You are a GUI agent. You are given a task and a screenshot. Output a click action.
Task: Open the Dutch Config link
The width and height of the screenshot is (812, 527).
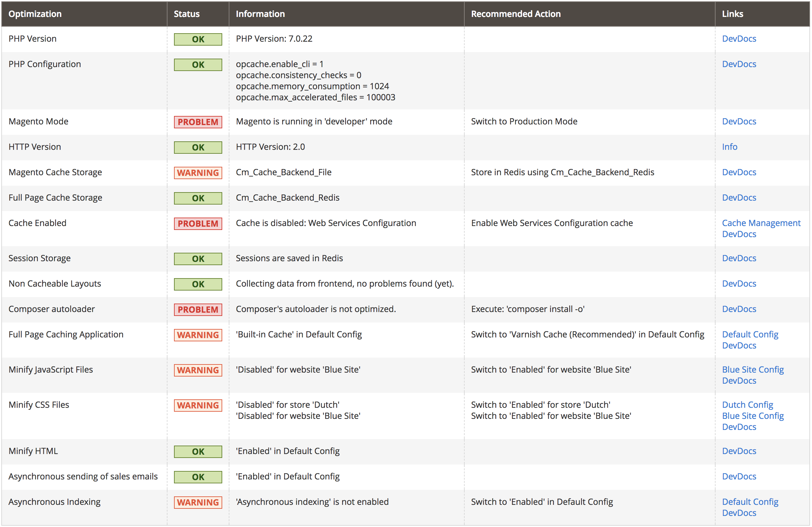point(747,405)
